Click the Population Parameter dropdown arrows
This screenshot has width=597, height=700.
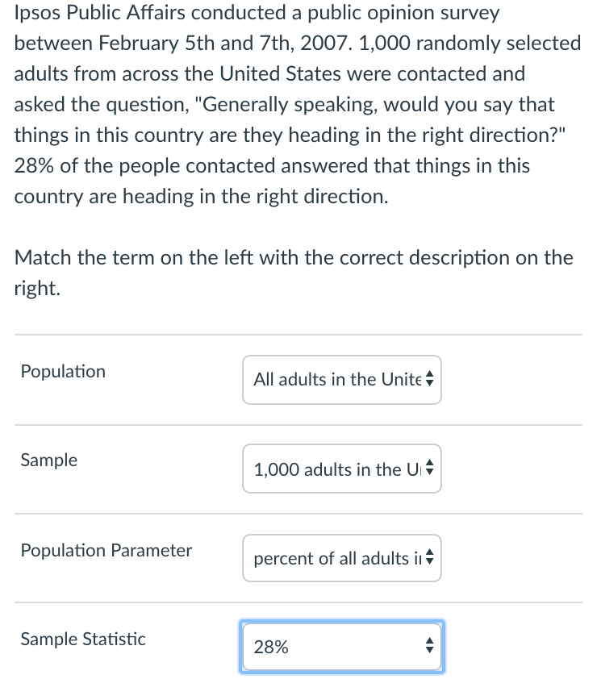pyautogui.click(x=431, y=558)
